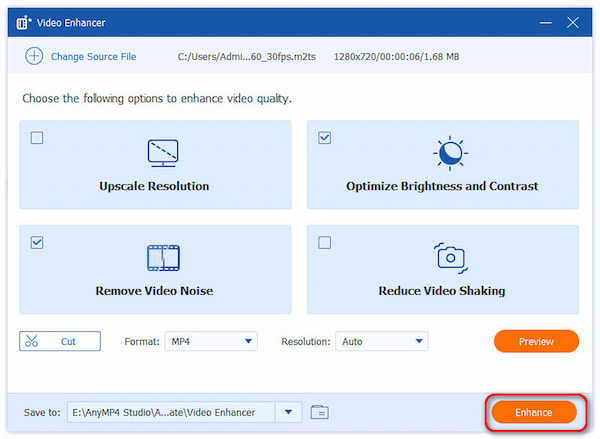Viewport: 600px width, 439px height.
Task: Open the output folder icon
Action: pyautogui.click(x=320, y=412)
